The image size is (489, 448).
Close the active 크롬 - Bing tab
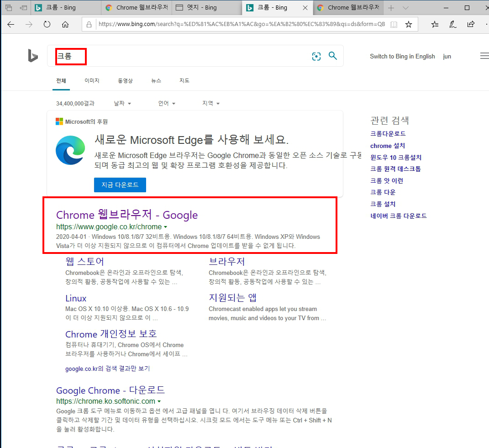pos(305,8)
